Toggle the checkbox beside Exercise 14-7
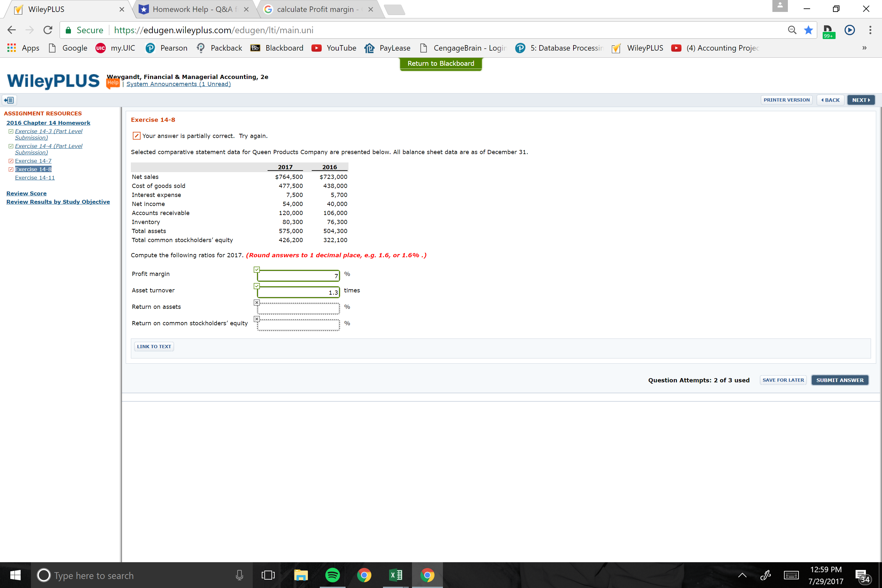 coord(11,161)
